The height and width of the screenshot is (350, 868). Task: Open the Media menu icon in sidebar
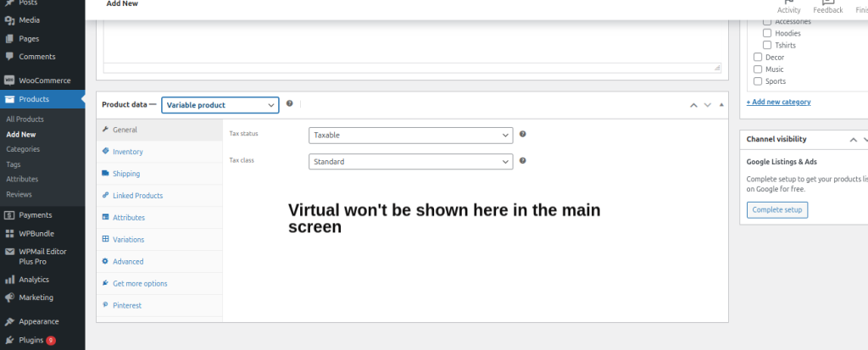[9, 20]
